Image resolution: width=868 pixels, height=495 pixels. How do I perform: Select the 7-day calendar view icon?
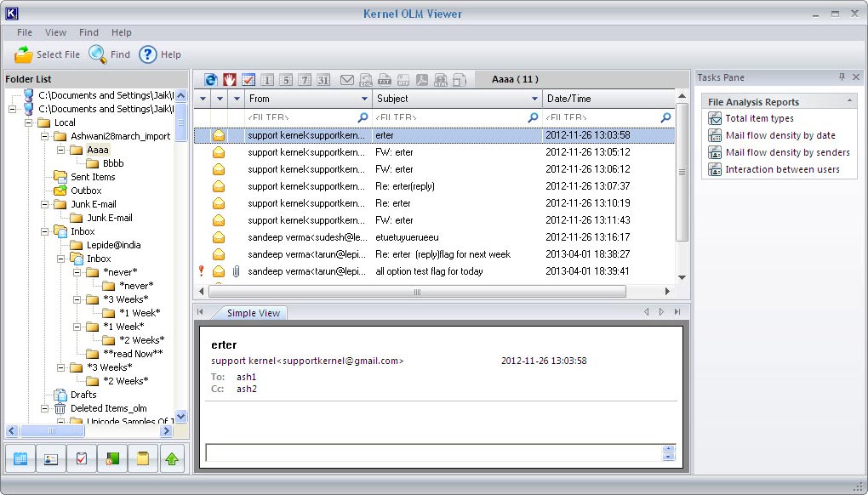click(x=305, y=80)
